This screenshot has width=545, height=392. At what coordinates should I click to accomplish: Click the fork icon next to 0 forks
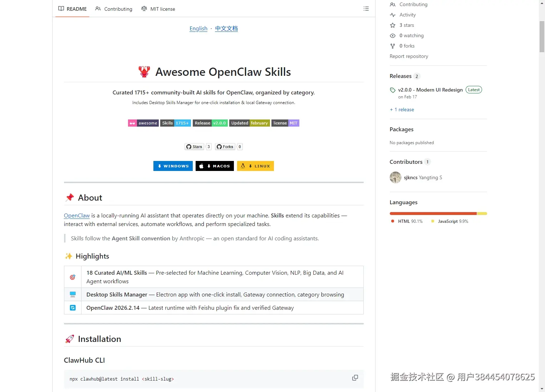[x=393, y=46]
